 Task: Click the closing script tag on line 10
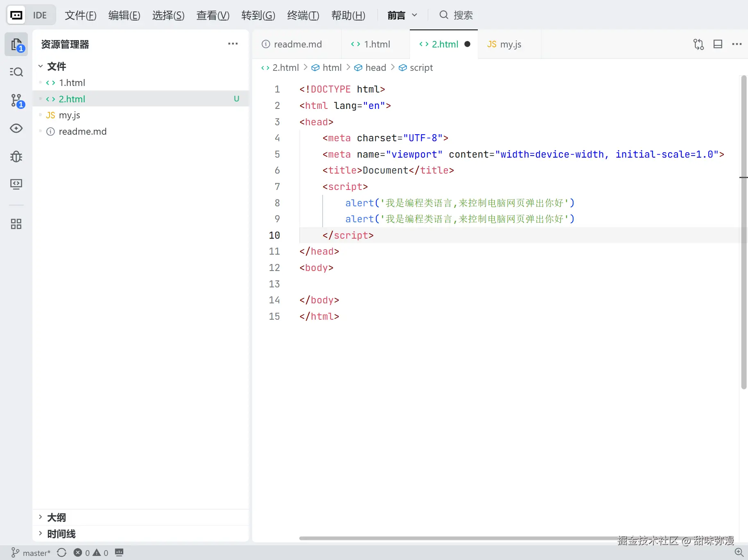(348, 235)
